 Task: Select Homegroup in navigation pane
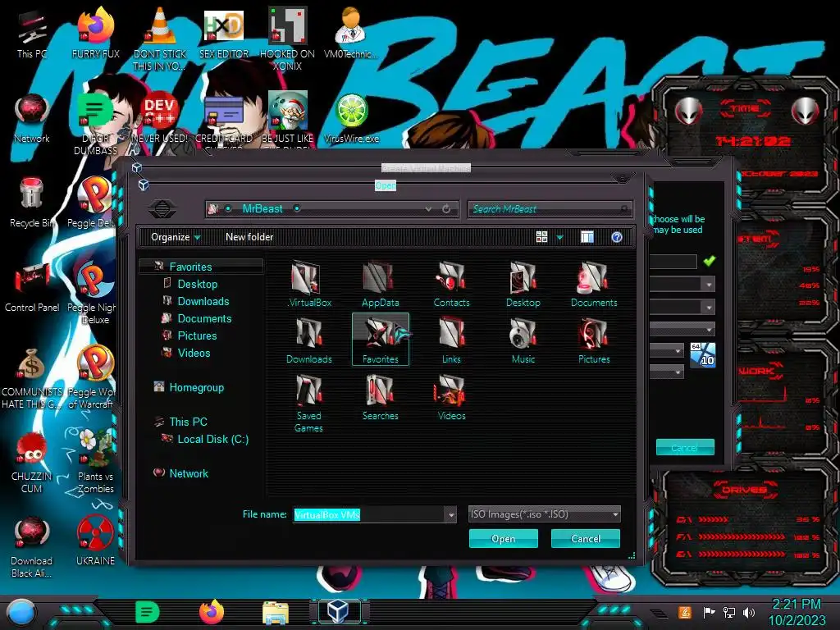point(196,387)
